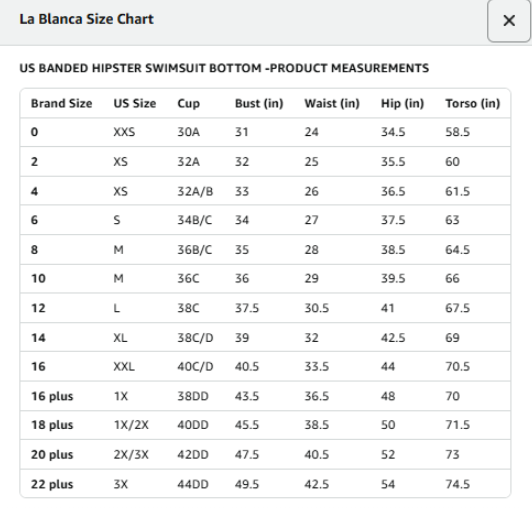Image resolution: width=532 pixels, height=511 pixels.
Task: Click the La Blanca Size Chart title
Action: 87,19
